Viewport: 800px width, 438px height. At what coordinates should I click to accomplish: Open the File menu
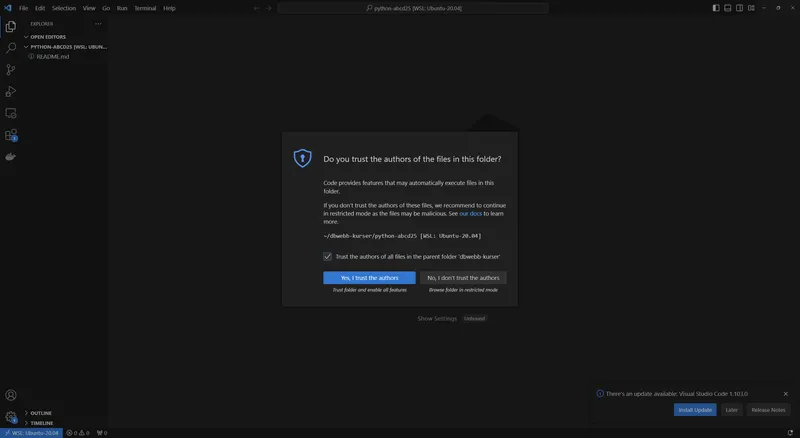(23, 8)
